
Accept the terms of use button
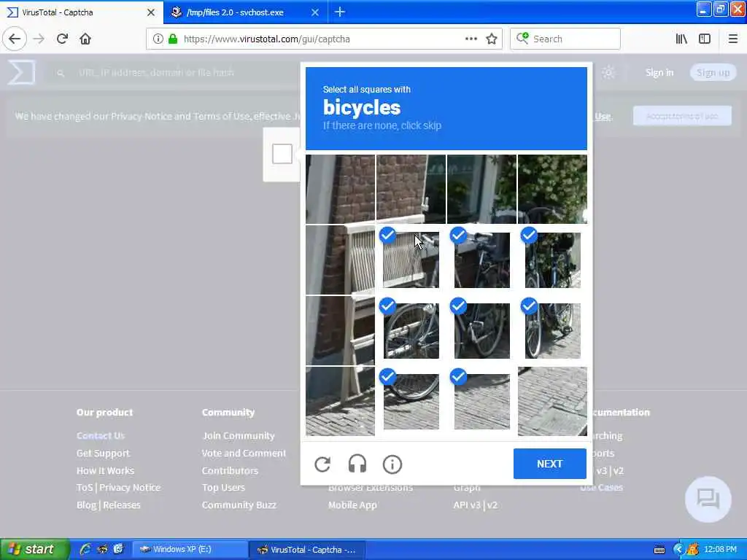[x=682, y=116]
